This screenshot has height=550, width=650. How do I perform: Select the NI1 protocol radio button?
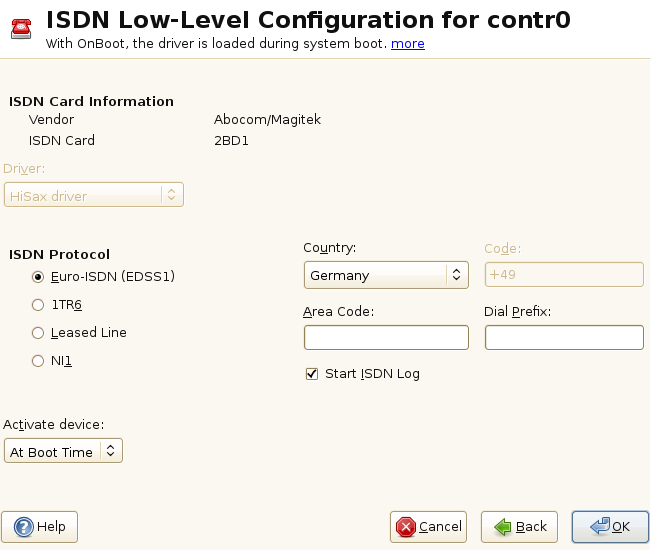point(38,360)
